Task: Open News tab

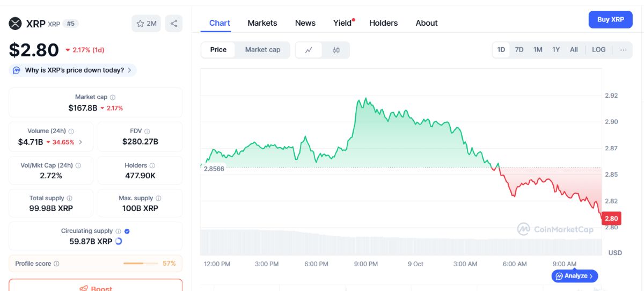Action: pos(305,23)
